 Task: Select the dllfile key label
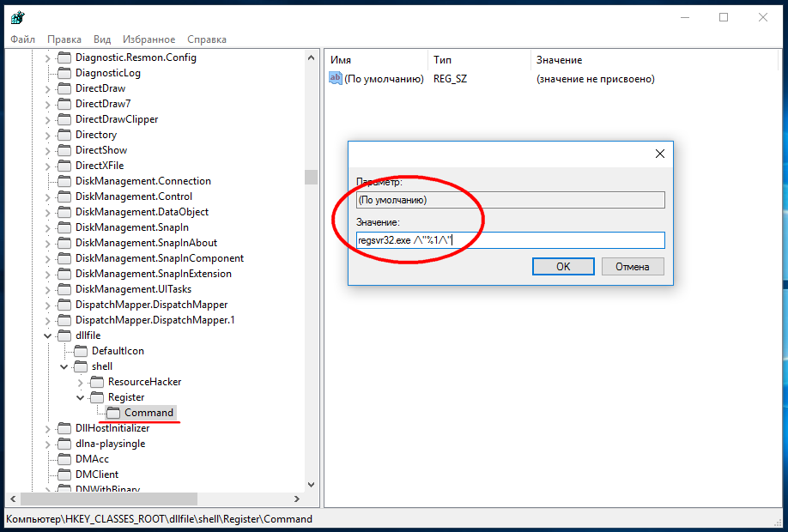(88, 336)
